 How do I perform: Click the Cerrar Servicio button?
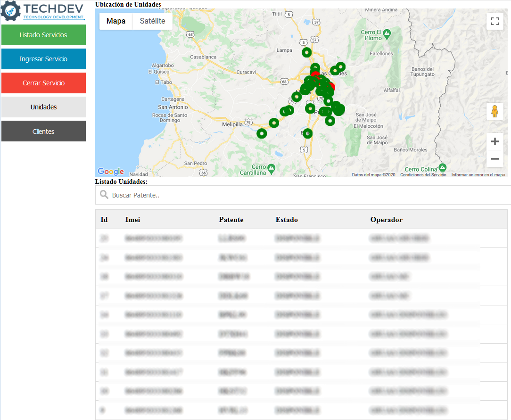pyautogui.click(x=44, y=83)
